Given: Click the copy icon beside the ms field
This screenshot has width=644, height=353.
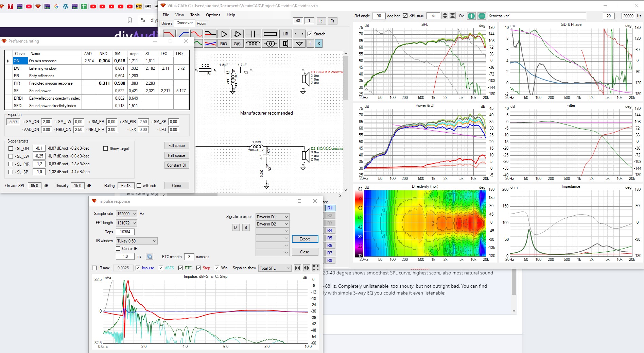Looking at the screenshot, I should (x=150, y=256).
